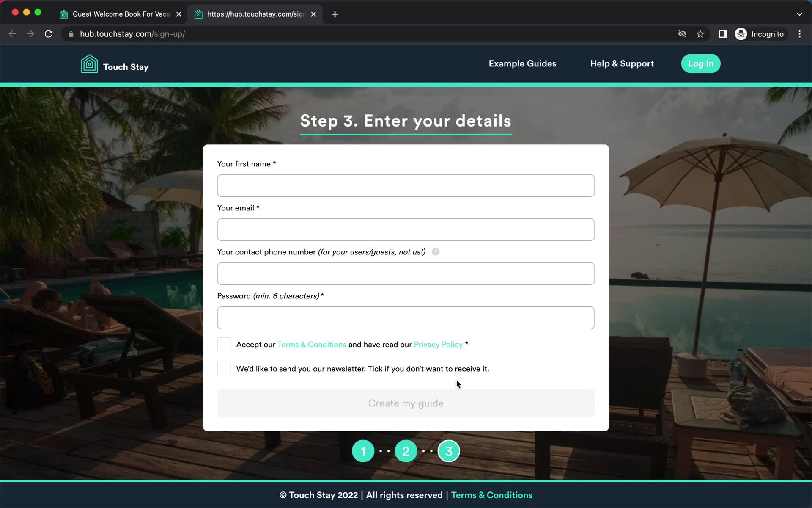Click the Log In button
Image resolution: width=812 pixels, height=508 pixels.
click(x=700, y=63)
